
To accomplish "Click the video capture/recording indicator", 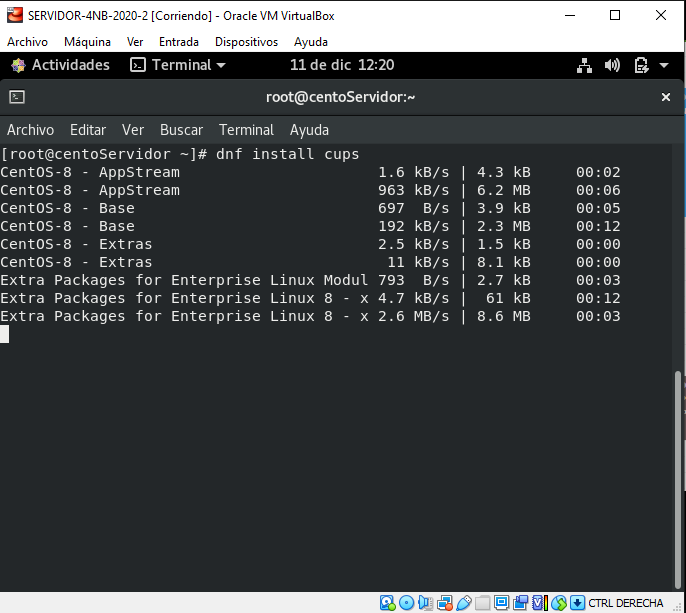I will [521, 603].
